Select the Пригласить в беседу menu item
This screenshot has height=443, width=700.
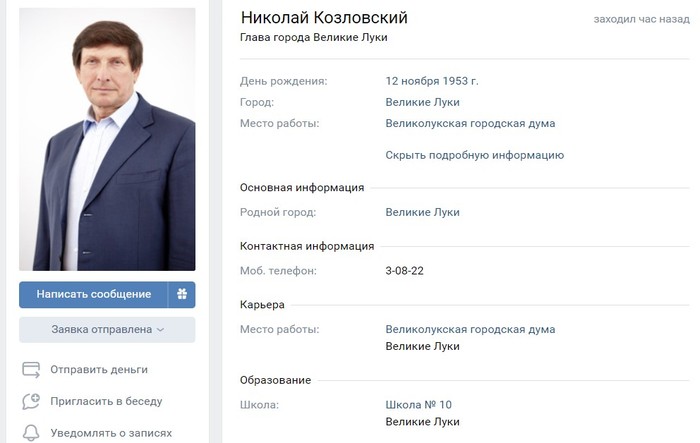pos(106,401)
